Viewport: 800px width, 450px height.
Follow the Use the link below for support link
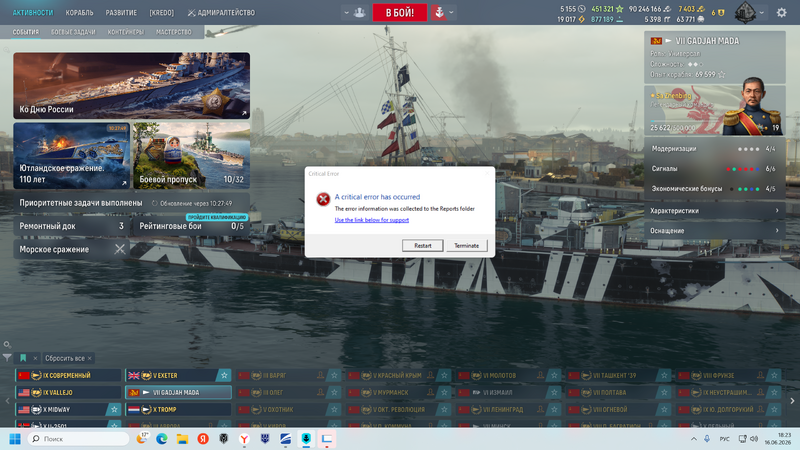coord(371,220)
